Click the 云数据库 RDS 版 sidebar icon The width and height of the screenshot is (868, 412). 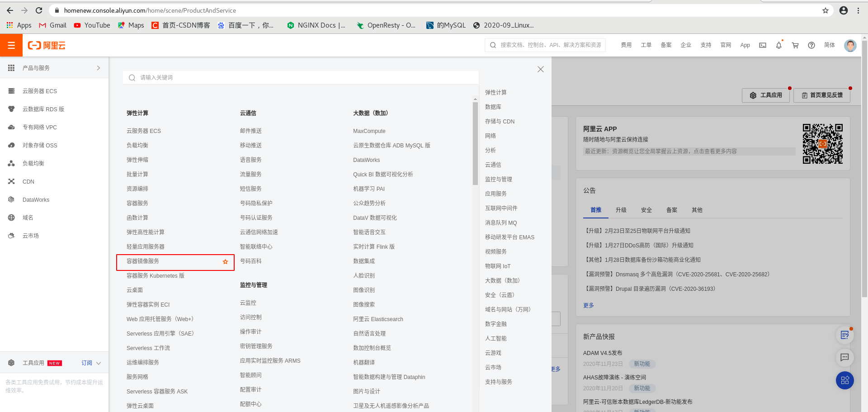(x=11, y=109)
